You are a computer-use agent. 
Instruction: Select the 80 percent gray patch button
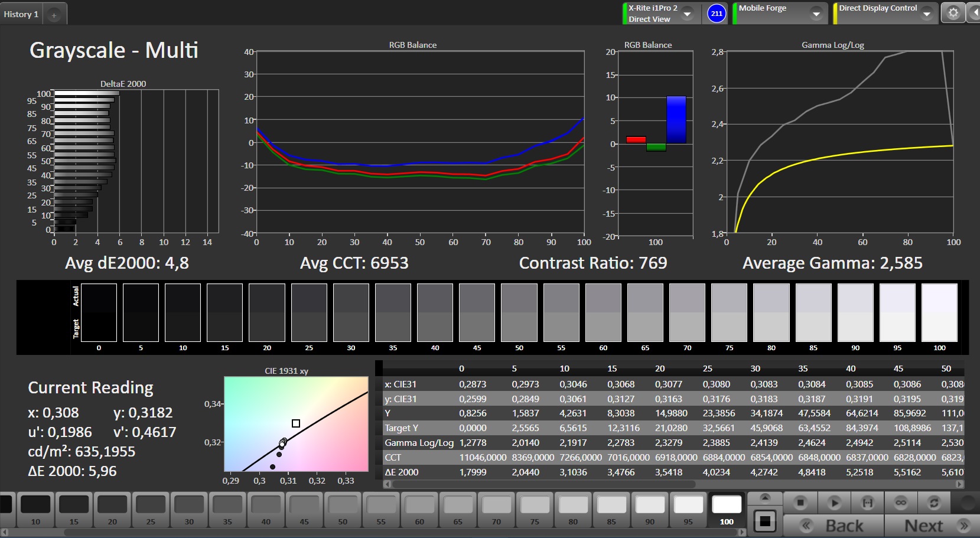[x=573, y=510]
